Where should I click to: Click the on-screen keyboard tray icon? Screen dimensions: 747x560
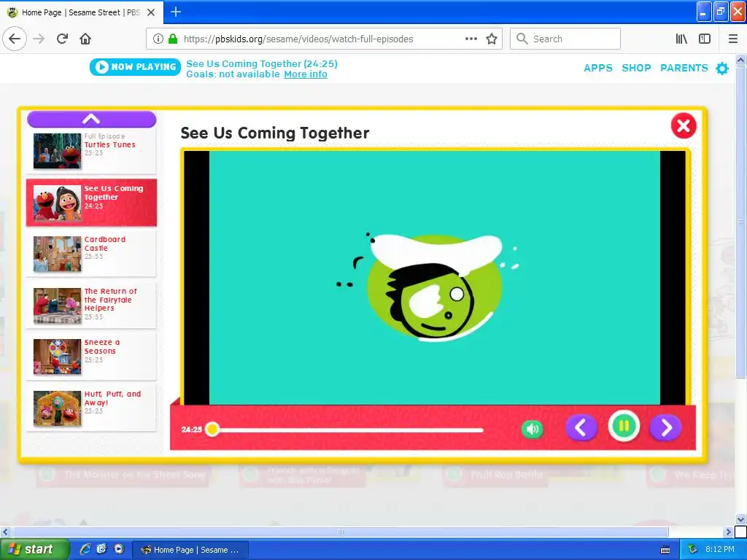(665, 550)
